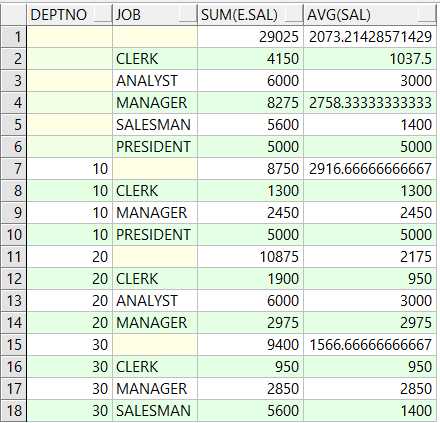Select row number 11 header
Screen dimensions: 440x423
pyautogui.click(x=13, y=257)
